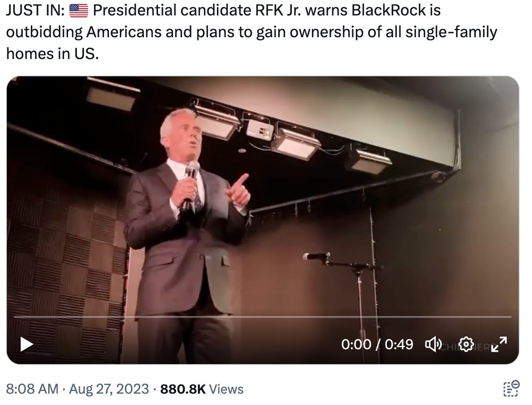The height and width of the screenshot is (405, 532).
Task: Open the 8:08 AM timestamp link
Action: coord(32,389)
